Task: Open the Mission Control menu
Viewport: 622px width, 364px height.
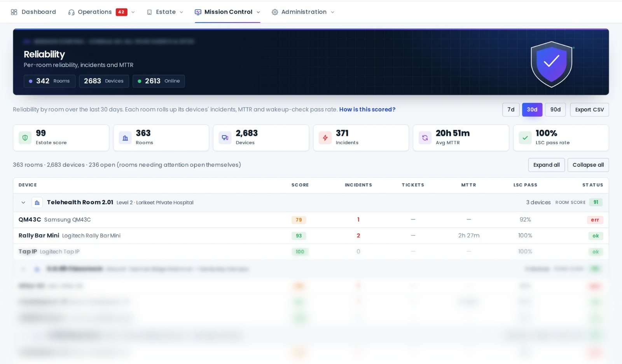Action: [x=227, y=12]
